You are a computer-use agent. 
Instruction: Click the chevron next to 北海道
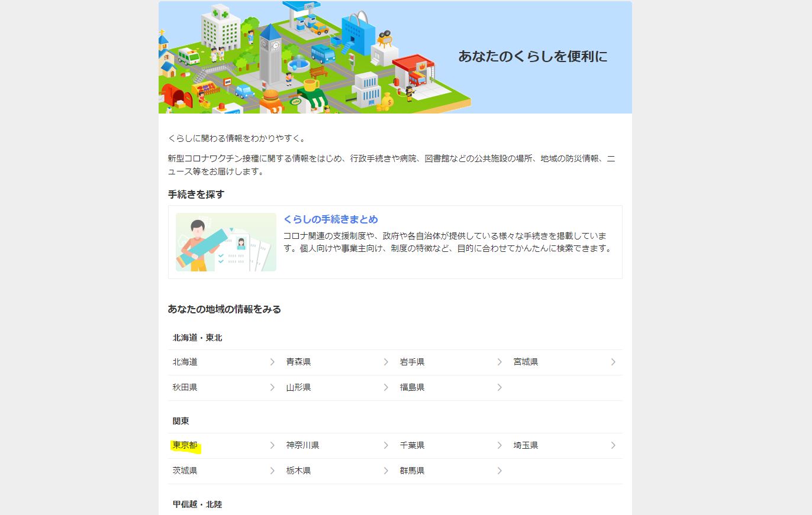(272, 362)
